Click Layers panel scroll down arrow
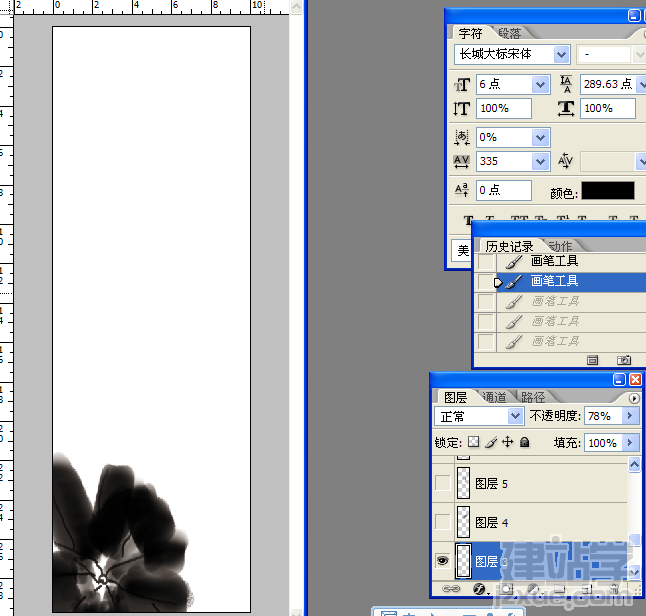This screenshot has width=646, height=616. click(x=634, y=571)
